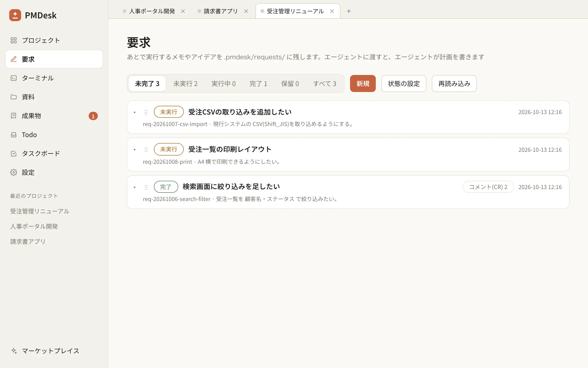The image size is (588, 368).
Task: Expand the 検索画面に絞り込みを足したい request
Action: [135, 187]
